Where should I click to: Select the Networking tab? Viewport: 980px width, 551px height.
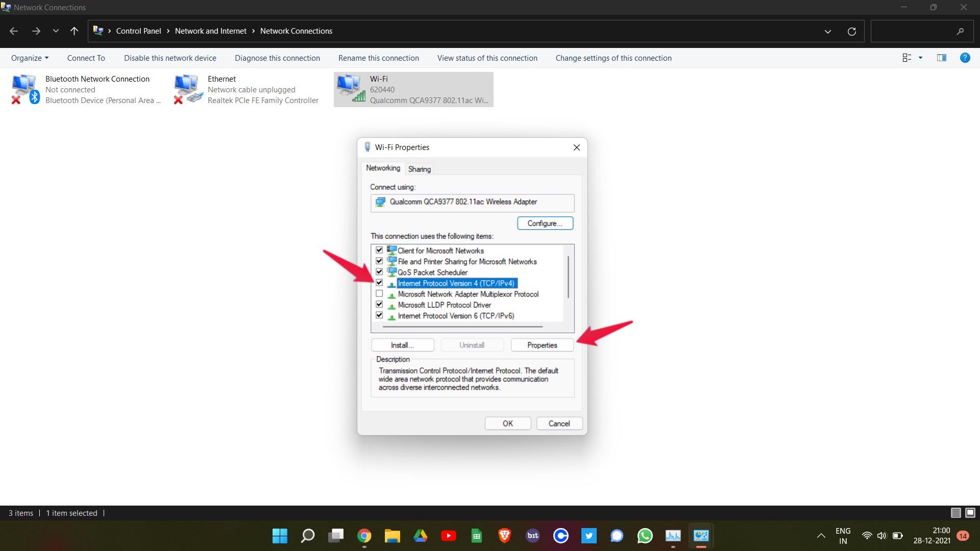383,168
